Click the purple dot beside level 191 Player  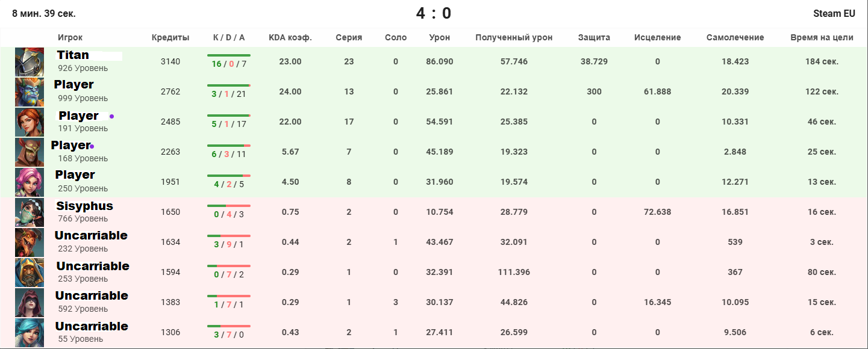coord(111,116)
